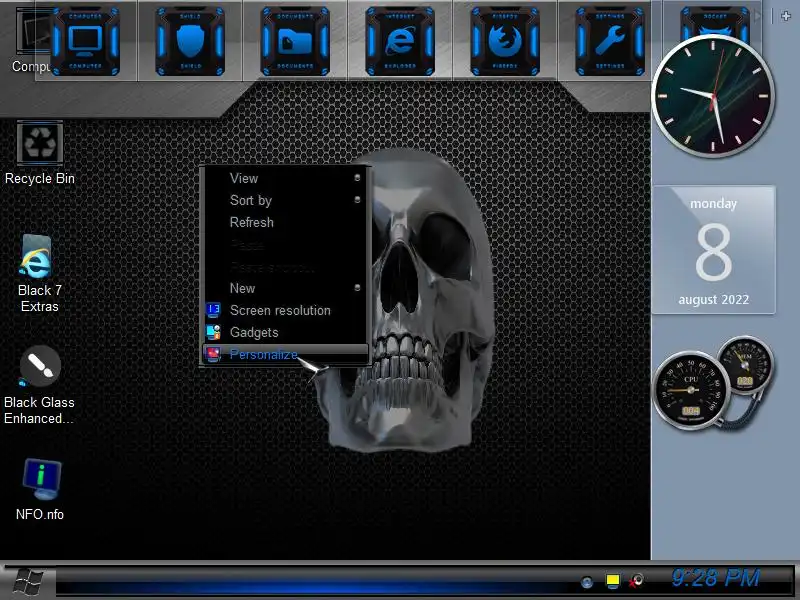Open the Recycle Bin desktop icon

pyautogui.click(x=40, y=153)
